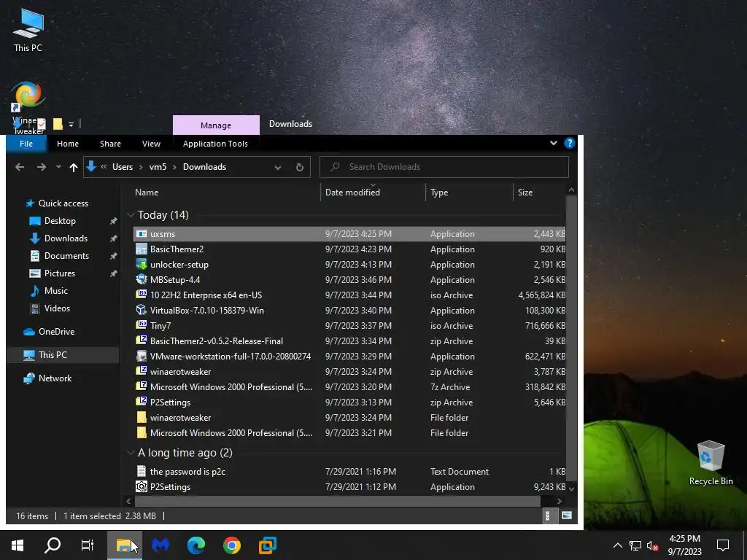Screen dimensions: 747x560
Task: Click P2Settings application gear icon
Action: (x=142, y=486)
